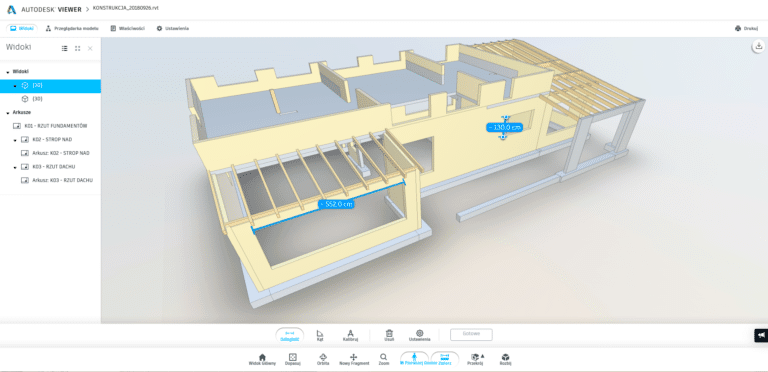
Task: Collapse the Arkusze tree section
Action: 8,113
